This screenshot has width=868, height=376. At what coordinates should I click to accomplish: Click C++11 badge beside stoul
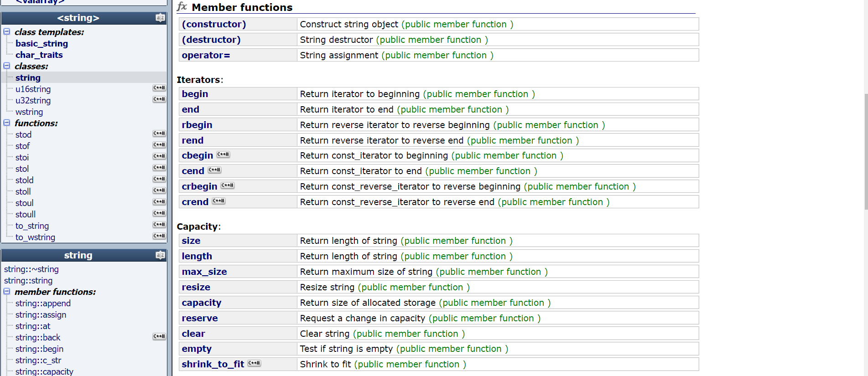point(159,201)
